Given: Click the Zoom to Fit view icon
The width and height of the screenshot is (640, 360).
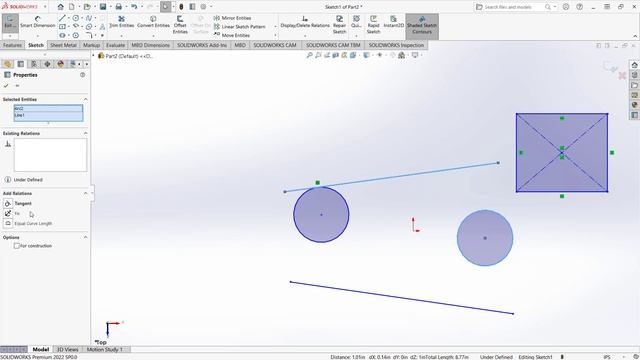Looking at the screenshot, I should (x=309, y=55).
